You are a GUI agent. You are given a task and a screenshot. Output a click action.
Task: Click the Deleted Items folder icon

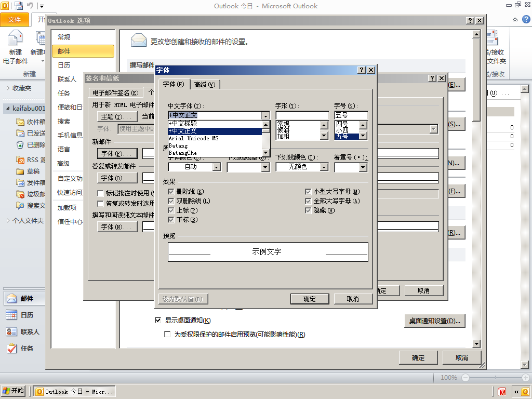click(x=20, y=145)
